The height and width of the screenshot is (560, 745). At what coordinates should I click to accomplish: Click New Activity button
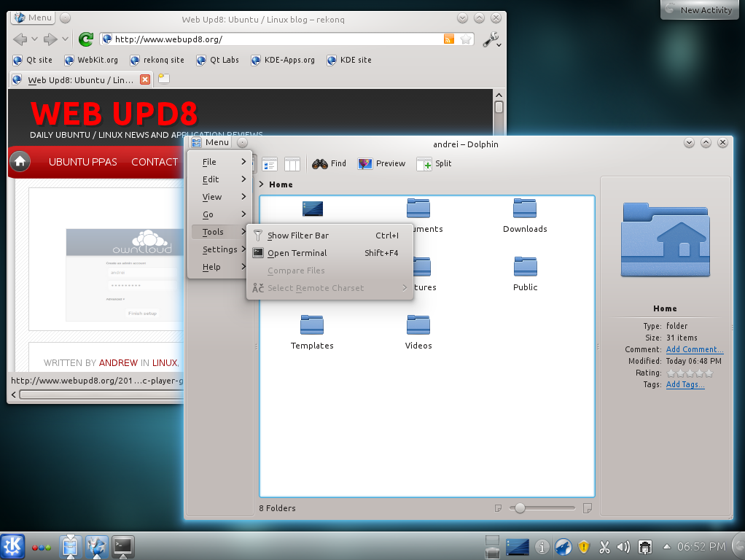tap(701, 10)
